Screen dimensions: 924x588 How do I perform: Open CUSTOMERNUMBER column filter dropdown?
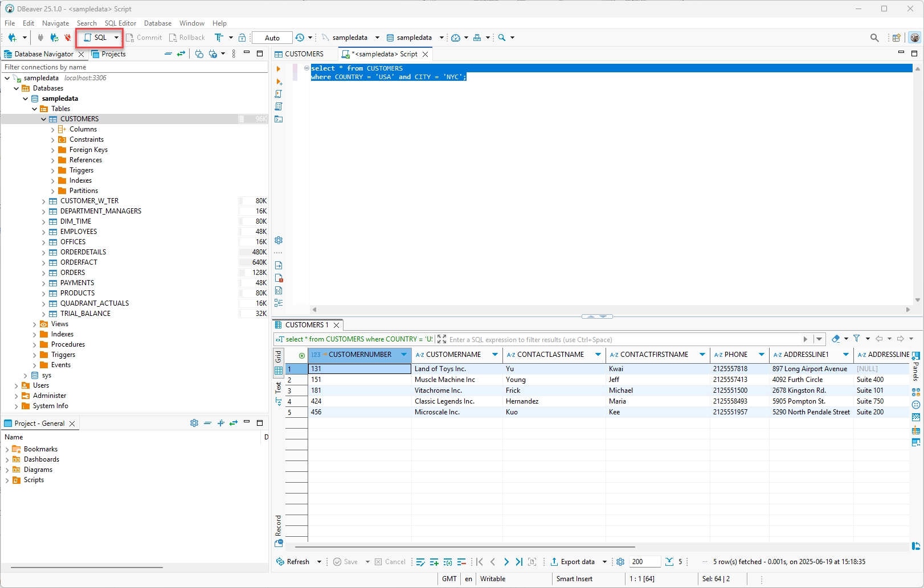404,355
